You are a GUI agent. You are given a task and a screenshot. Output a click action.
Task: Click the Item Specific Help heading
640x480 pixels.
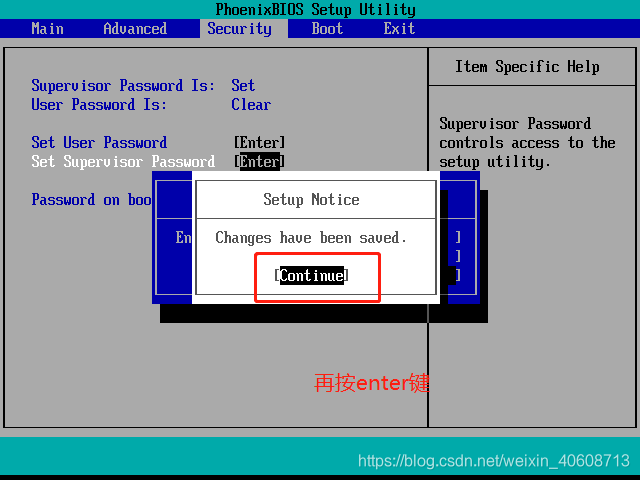coord(527,67)
